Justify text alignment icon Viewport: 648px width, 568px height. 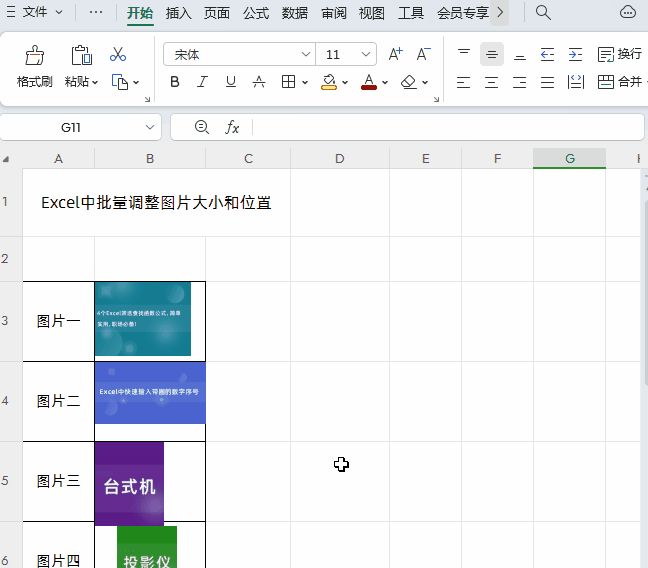coord(547,82)
